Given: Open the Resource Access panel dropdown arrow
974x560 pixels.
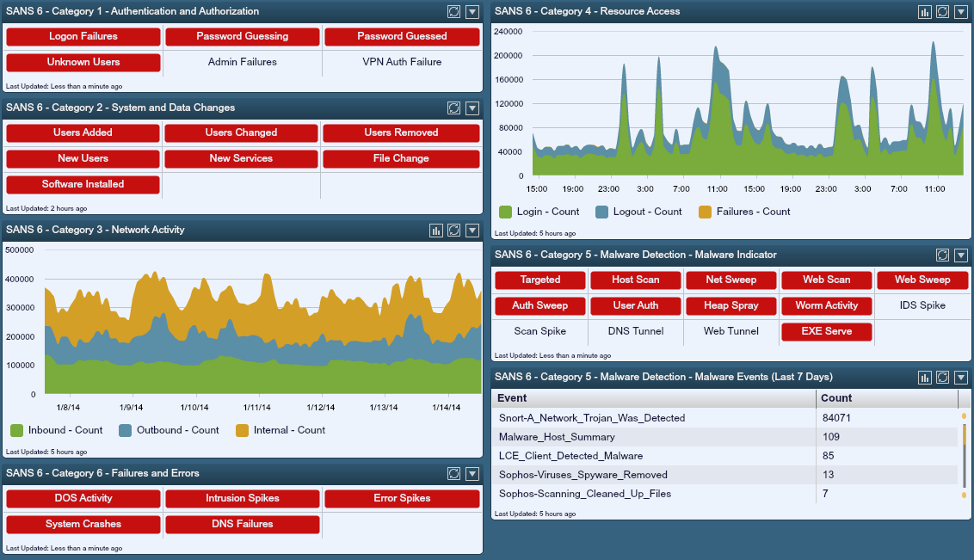Looking at the screenshot, I should [961, 12].
